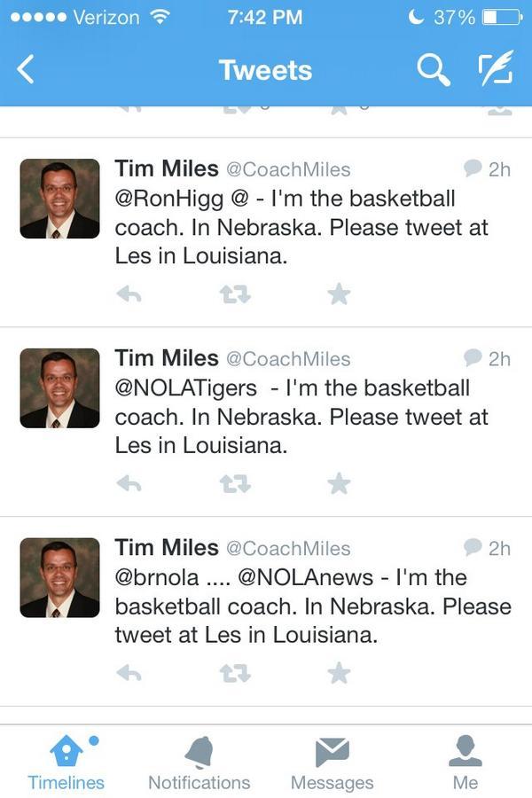Tap Tim Miles avatar on first tweet
Image resolution: width=532 pixels, height=798 pixels.
59,199
